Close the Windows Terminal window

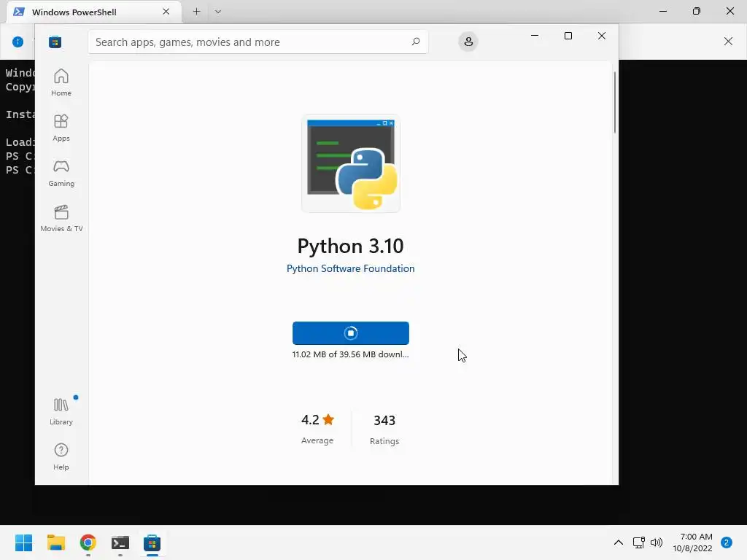coord(729,11)
